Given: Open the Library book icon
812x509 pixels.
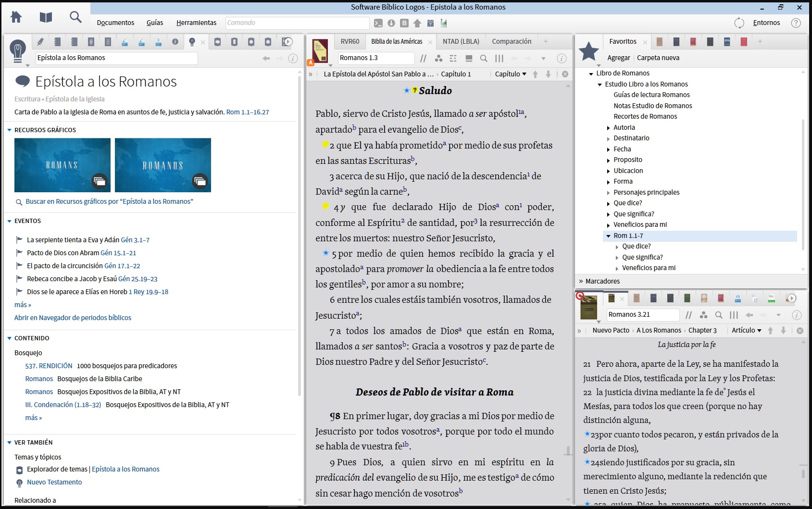Looking at the screenshot, I should point(46,17).
